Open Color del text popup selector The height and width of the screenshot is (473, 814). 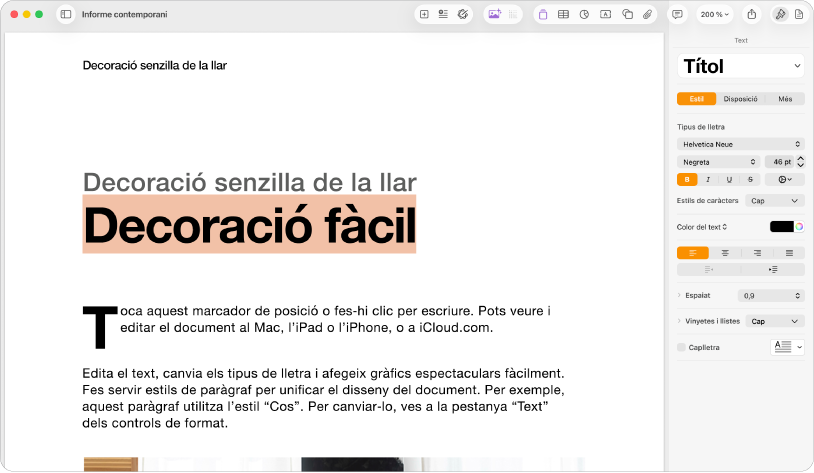pos(702,227)
